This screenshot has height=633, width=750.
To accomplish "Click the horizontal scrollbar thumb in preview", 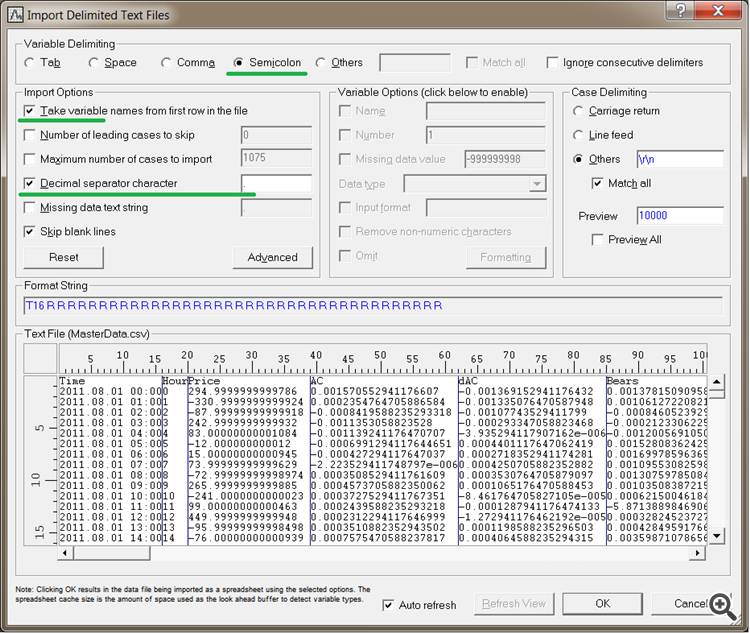I will (111, 553).
